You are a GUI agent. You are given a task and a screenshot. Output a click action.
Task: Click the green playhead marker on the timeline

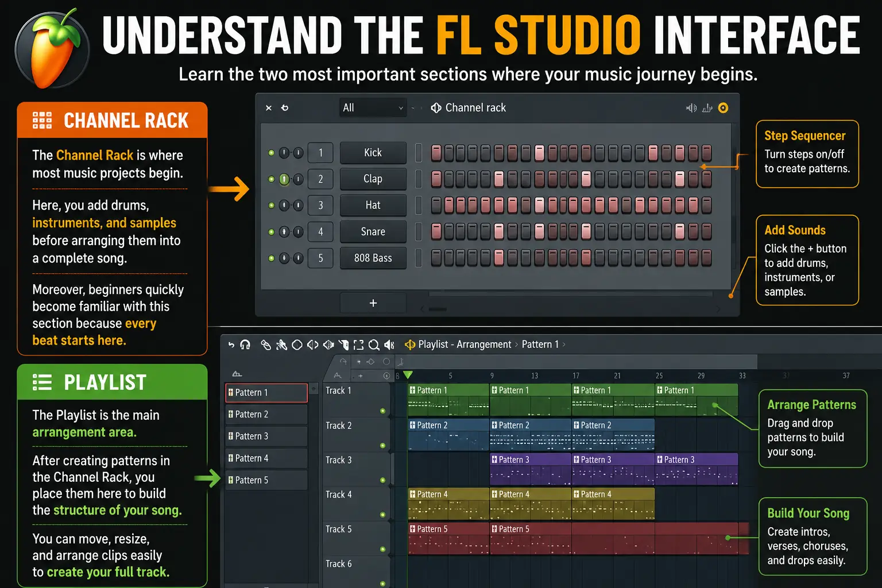(x=408, y=375)
